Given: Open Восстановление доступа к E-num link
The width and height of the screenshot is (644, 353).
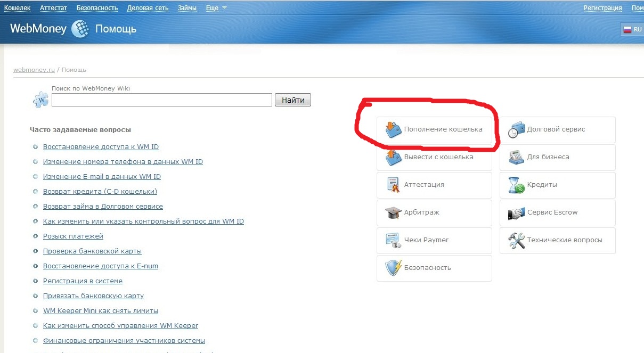Looking at the screenshot, I should (101, 266).
